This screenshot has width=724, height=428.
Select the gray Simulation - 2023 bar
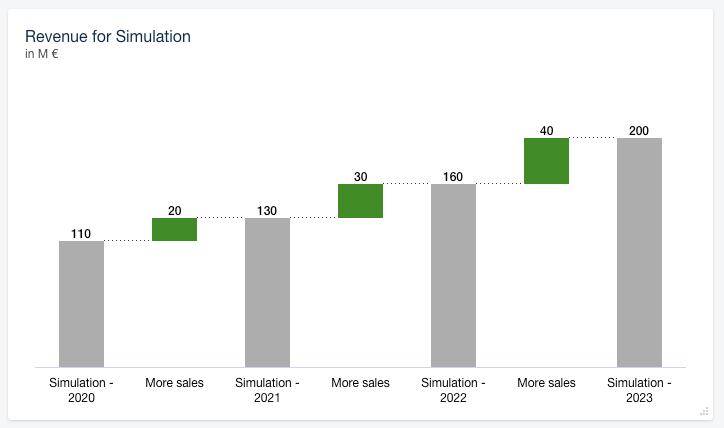[x=639, y=252]
